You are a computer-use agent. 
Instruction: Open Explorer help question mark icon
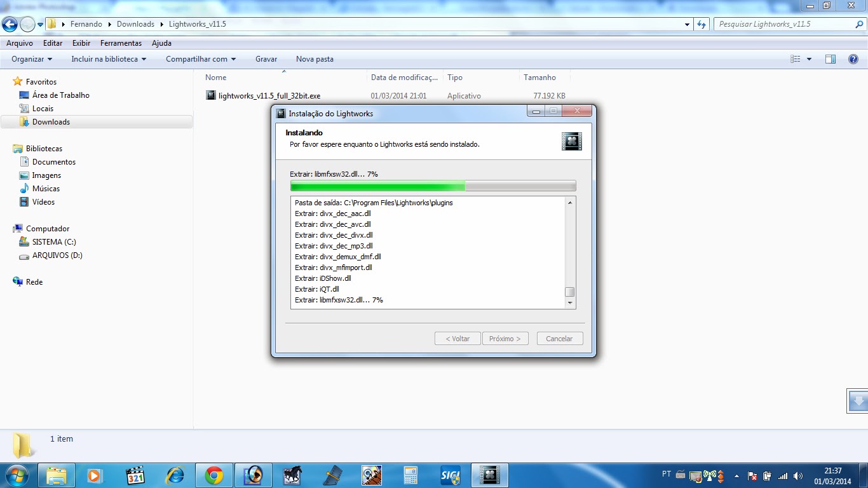pos(853,59)
